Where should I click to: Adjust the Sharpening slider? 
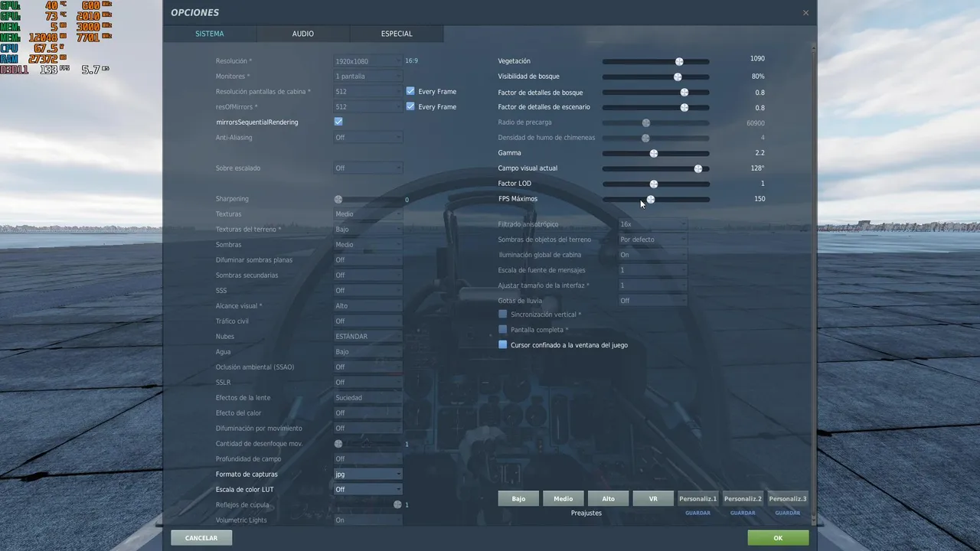(x=367, y=199)
